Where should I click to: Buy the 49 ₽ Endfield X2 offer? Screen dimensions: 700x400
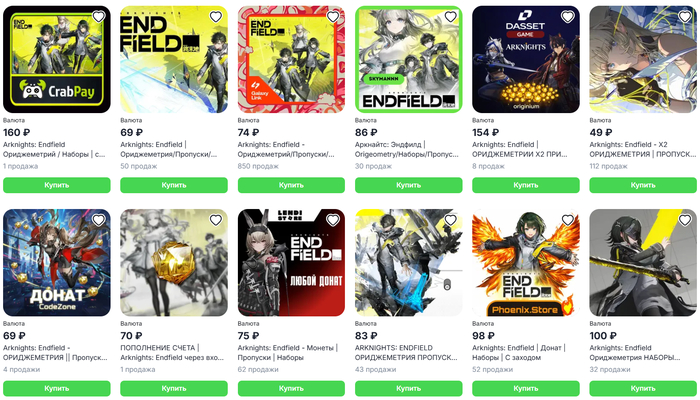643,185
